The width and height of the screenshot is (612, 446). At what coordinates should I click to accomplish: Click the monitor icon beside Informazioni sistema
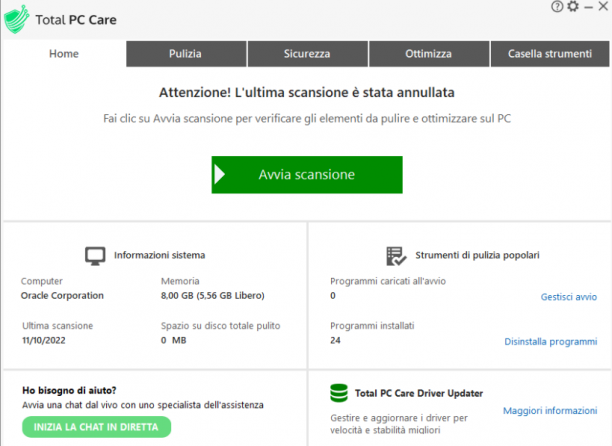(95, 256)
